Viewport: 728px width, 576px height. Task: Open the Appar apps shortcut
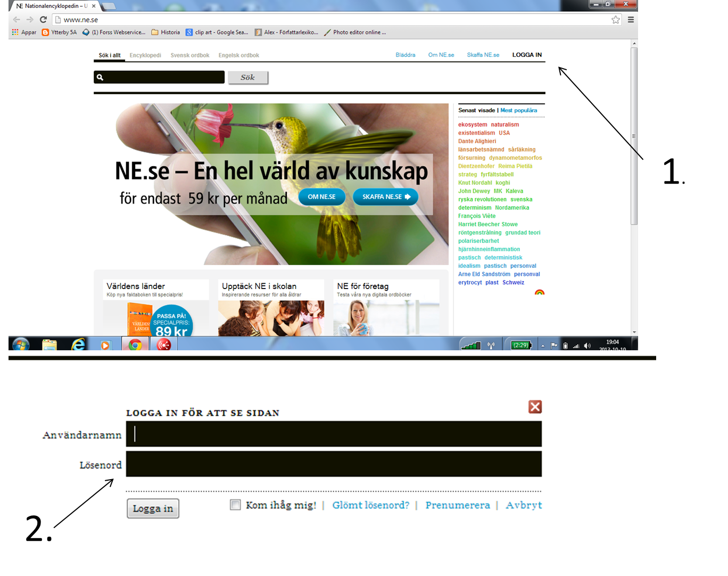24,32
